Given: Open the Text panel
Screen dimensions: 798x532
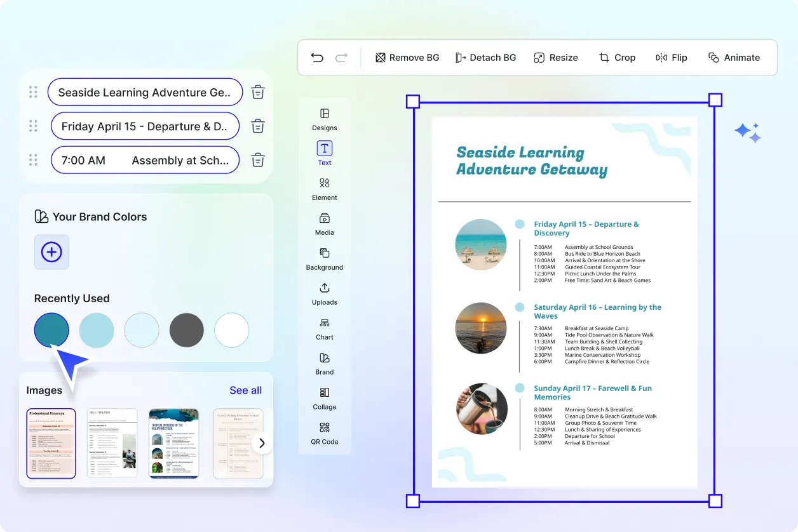Looking at the screenshot, I should pyautogui.click(x=324, y=154).
